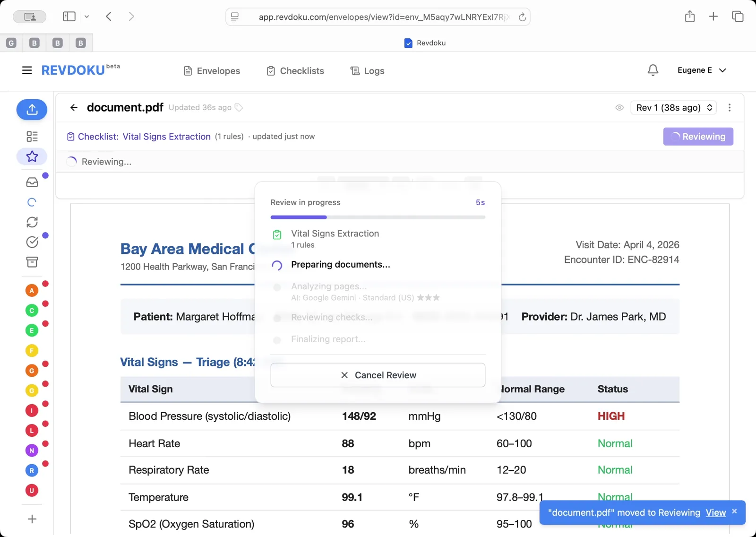Open the three-dot document options menu
The width and height of the screenshot is (756, 537).
[x=730, y=108]
